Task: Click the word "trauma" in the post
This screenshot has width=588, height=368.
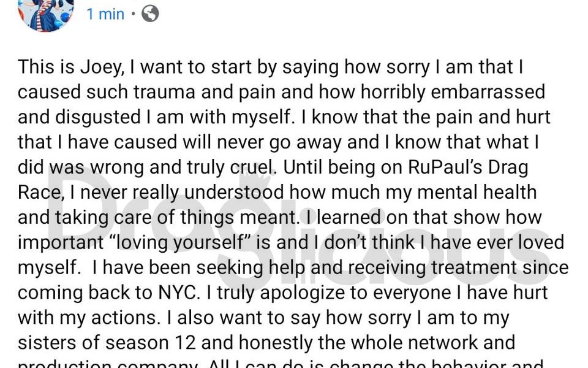Action: click(x=164, y=92)
